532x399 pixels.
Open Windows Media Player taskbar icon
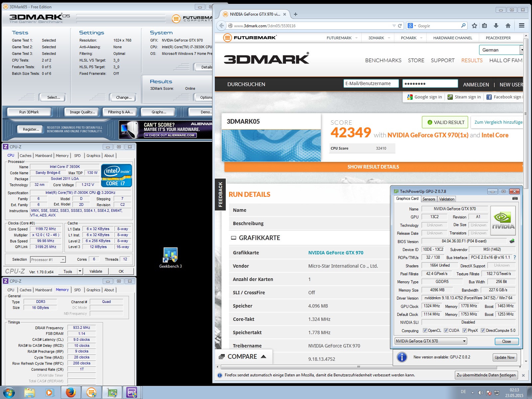(50, 393)
